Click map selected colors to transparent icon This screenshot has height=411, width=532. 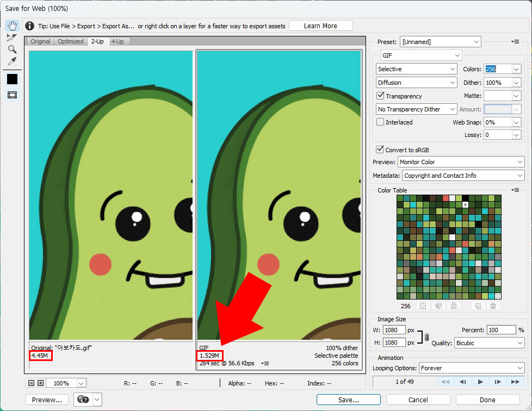coord(423,306)
